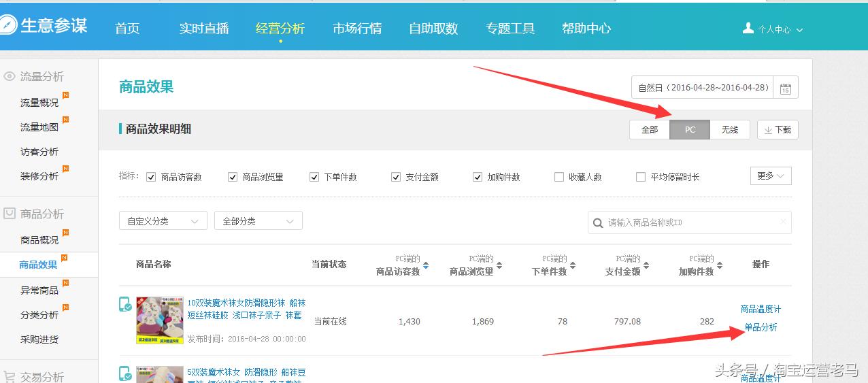Screen dimensions: 868x383
Task: Enable the 平均停留时长 checkbox
Action: pos(641,177)
